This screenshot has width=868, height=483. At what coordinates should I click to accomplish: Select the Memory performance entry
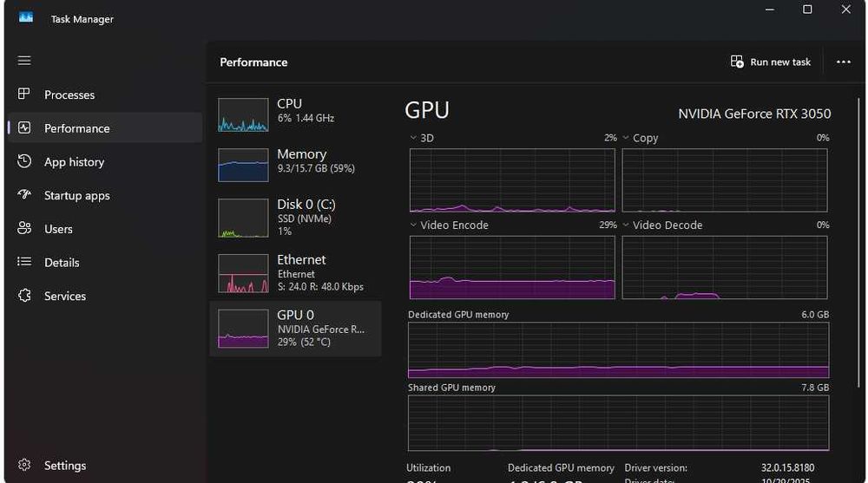pos(295,161)
